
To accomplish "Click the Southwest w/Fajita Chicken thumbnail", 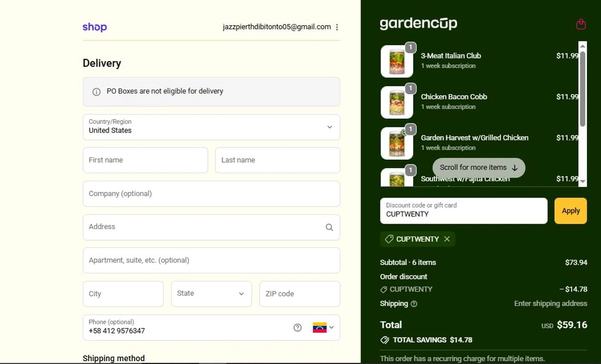I will point(397,177).
